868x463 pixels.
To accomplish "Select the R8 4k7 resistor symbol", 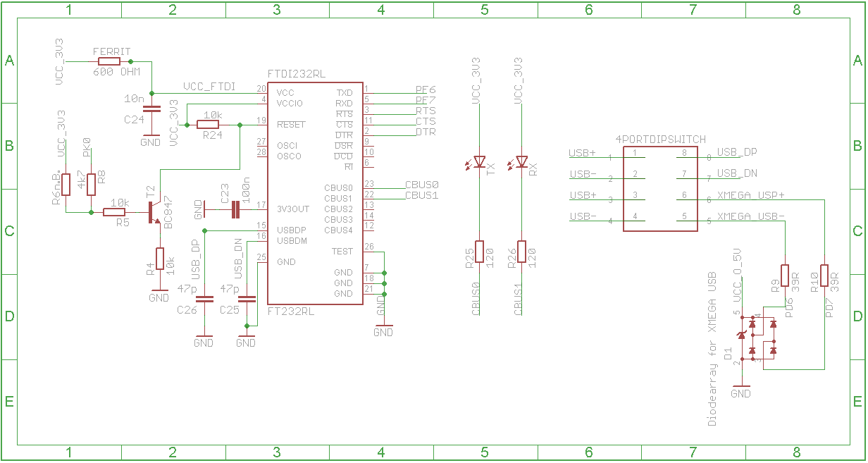I will pos(92,184).
